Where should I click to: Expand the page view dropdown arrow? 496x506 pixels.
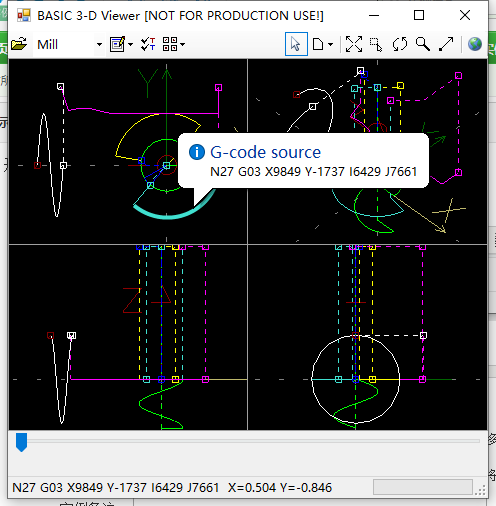330,44
